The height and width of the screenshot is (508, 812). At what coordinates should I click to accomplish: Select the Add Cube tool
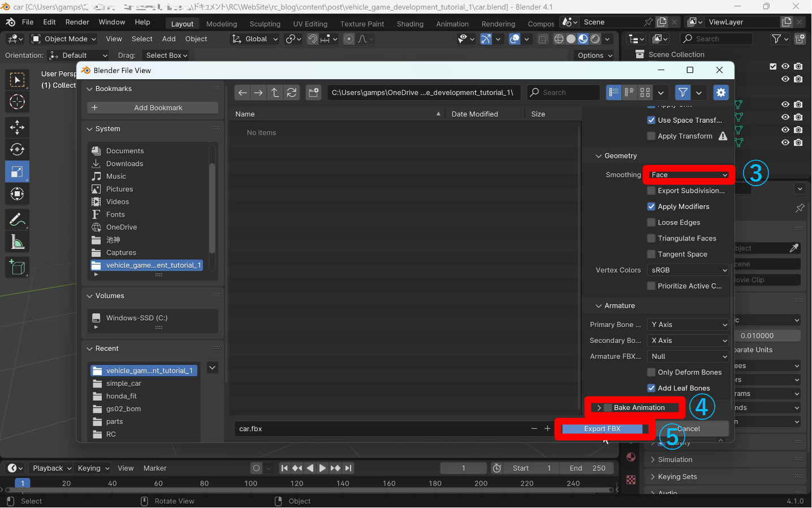17,268
